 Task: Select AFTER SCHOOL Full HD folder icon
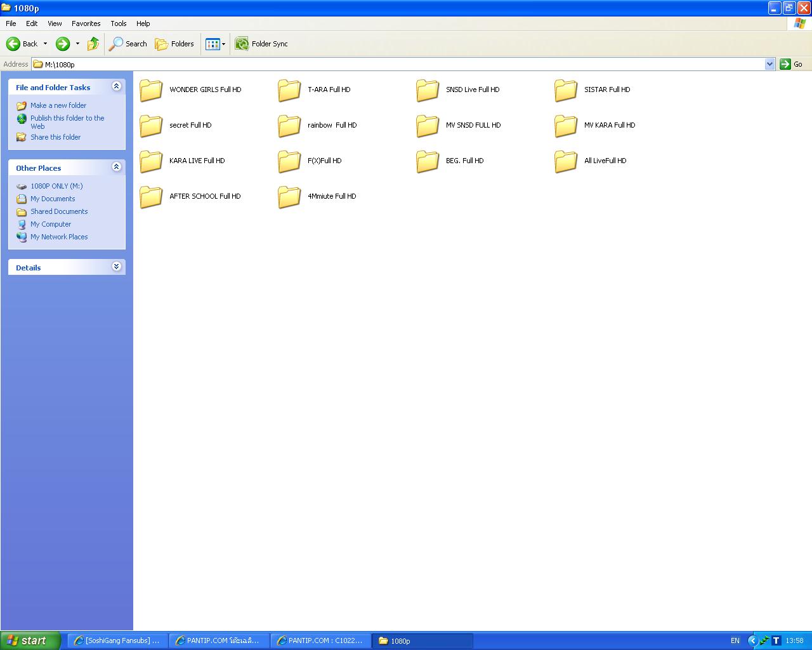151,197
